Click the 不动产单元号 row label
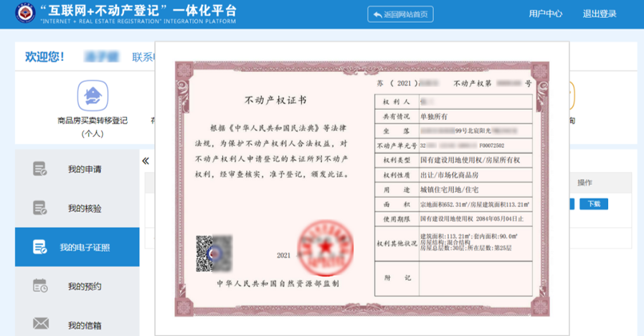 pyautogui.click(x=397, y=146)
